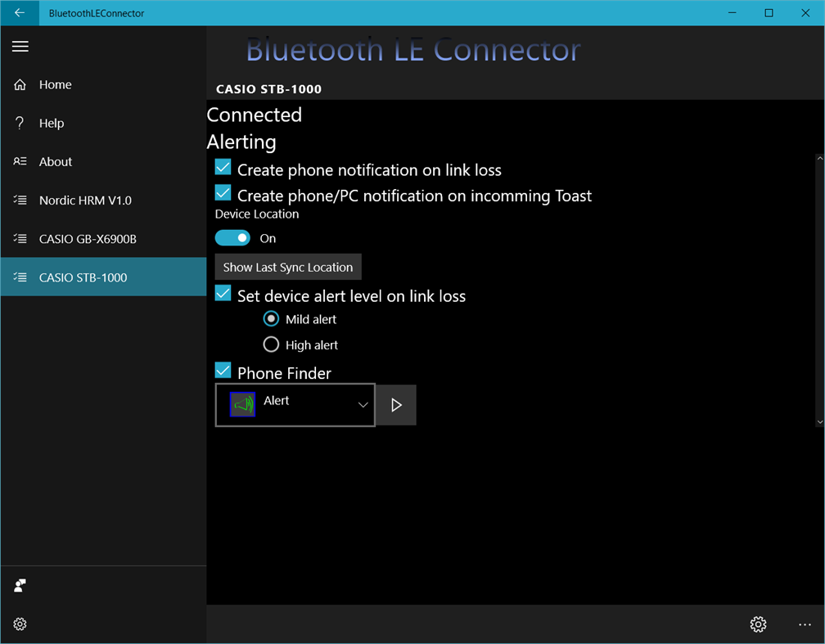This screenshot has height=644, width=825.
Task: Click the speaker icon in Alert selector
Action: click(x=241, y=403)
